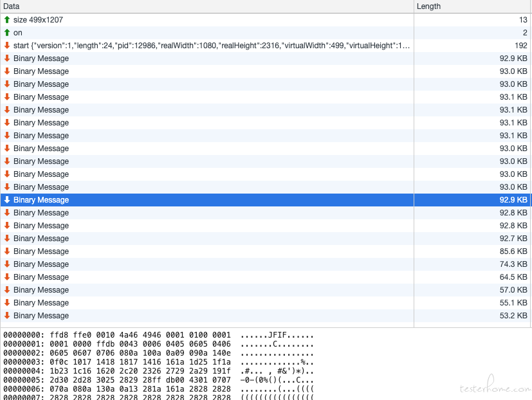Click the arrow icon of the 53.2 KB message
This screenshot has height=400, width=532.
pos(7,316)
